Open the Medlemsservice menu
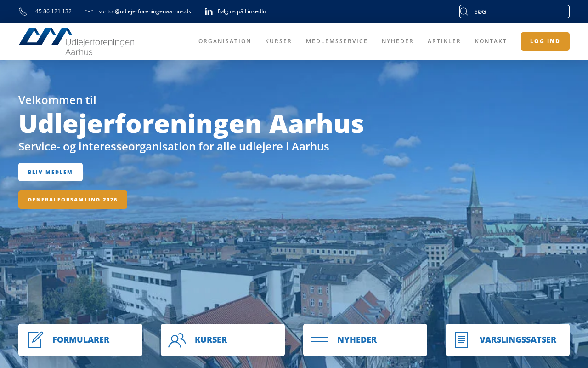The image size is (588, 368). tap(337, 41)
